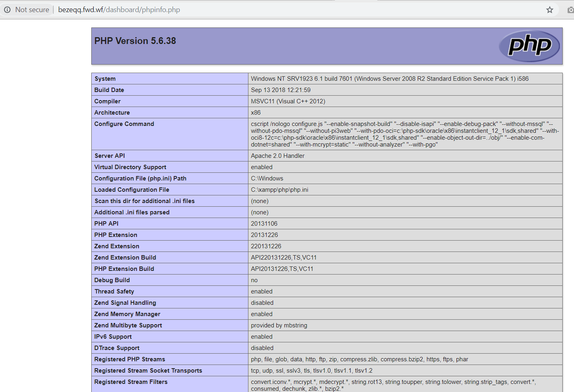Click the Sep 13 2018 12:21:59 value
The width and height of the screenshot is (574, 392).
(281, 90)
